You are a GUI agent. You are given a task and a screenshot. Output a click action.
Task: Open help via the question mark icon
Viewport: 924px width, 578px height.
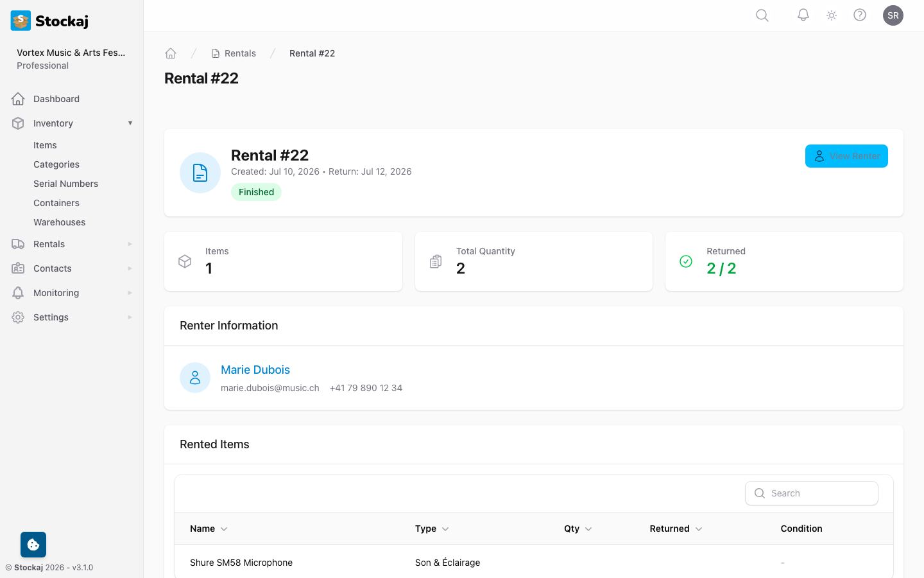click(x=860, y=15)
